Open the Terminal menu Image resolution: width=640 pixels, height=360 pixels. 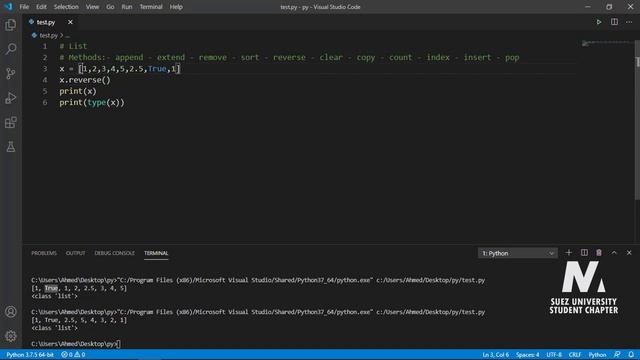coord(151,7)
